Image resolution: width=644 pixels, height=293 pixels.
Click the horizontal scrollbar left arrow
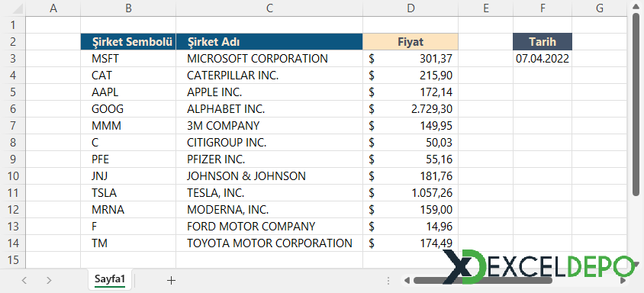click(x=407, y=280)
